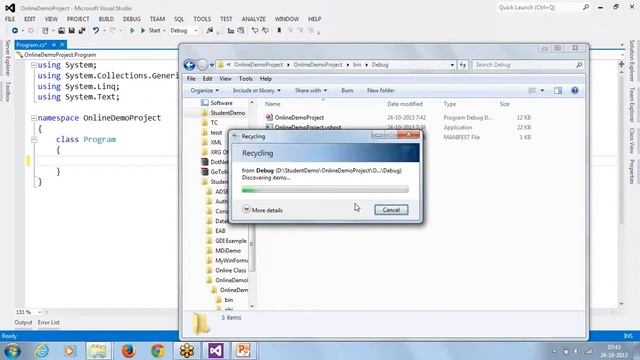The width and height of the screenshot is (640, 360).
Task: Run the project with the Start button
Action: pyautogui.click(x=151, y=31)
